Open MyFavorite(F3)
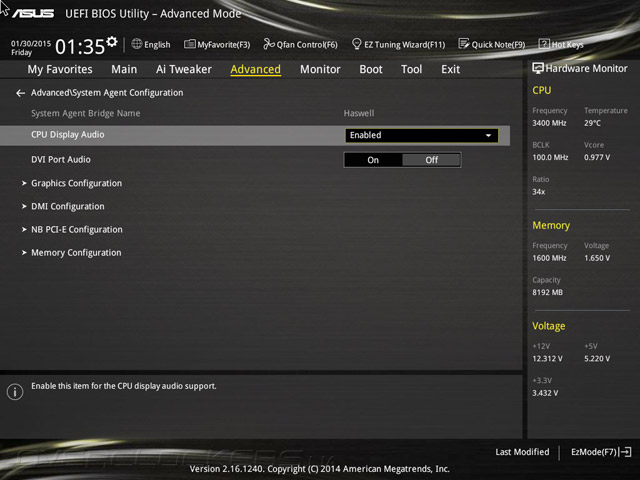Image resolution: width=640 pixels, height=480 pixels. 217,44
